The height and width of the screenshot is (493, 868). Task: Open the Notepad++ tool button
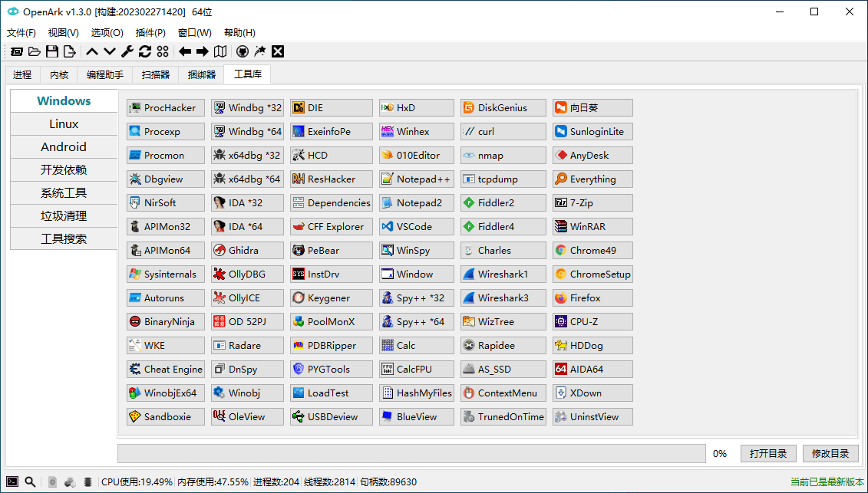click(416, 179)
